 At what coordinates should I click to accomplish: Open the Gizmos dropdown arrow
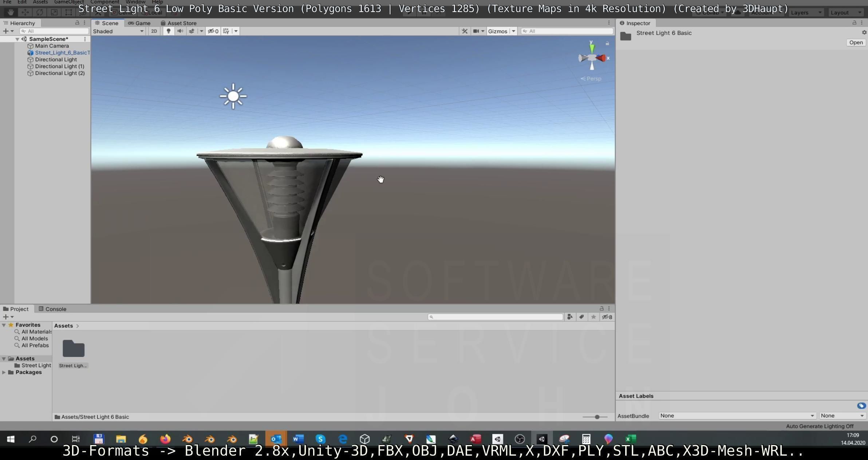(513, 31)
